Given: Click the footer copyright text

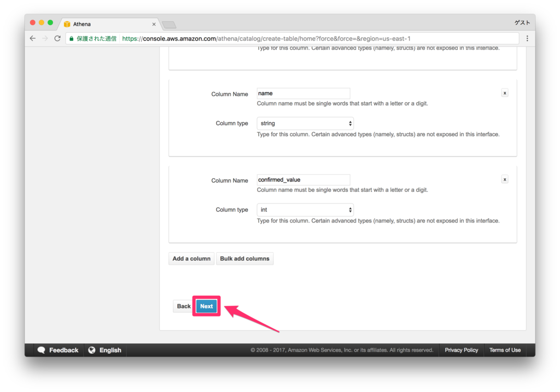Looking at the screenshot, I should pyautogui.click(x=342, y=350).
